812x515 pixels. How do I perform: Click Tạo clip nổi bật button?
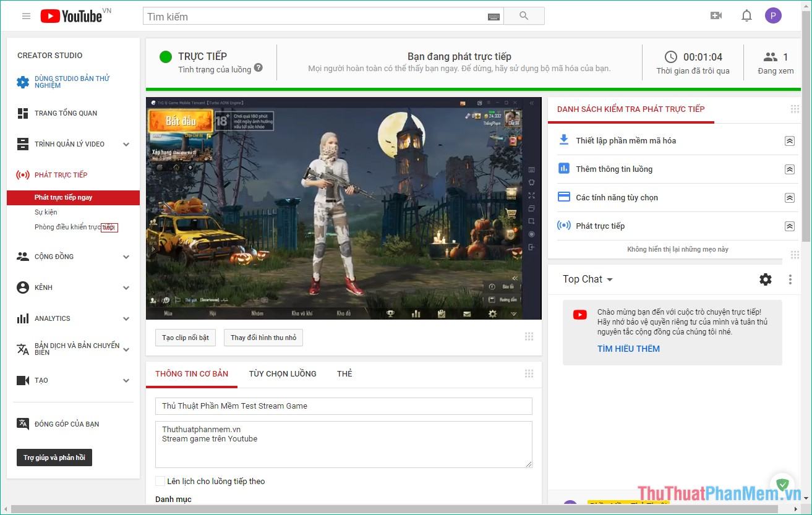coord(186,338)
